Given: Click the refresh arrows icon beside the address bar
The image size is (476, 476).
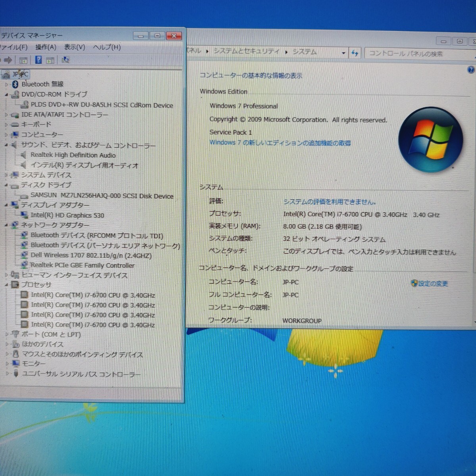Looking at the screenshot, I should pyautogui.click(x=355, y=53).
